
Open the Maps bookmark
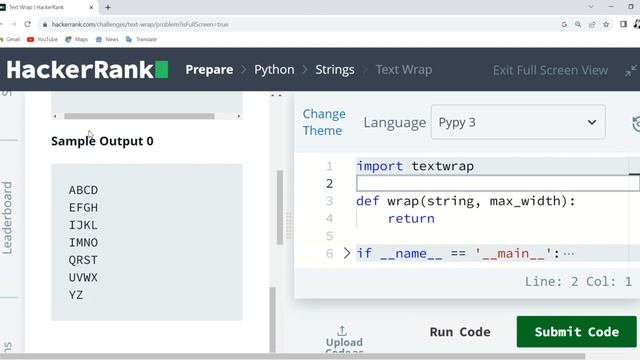77,40
